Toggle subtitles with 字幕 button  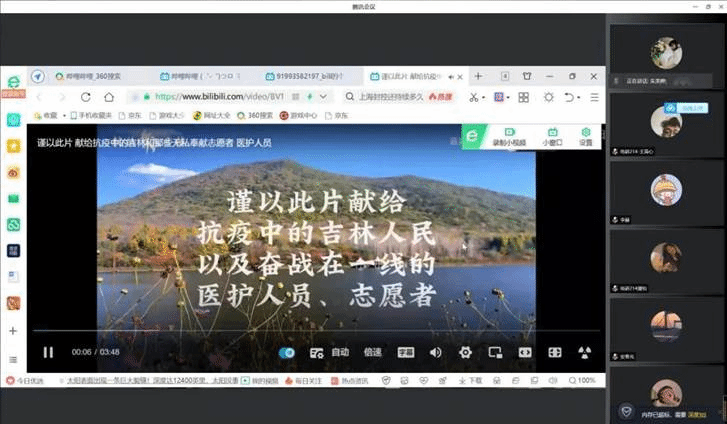405,352
